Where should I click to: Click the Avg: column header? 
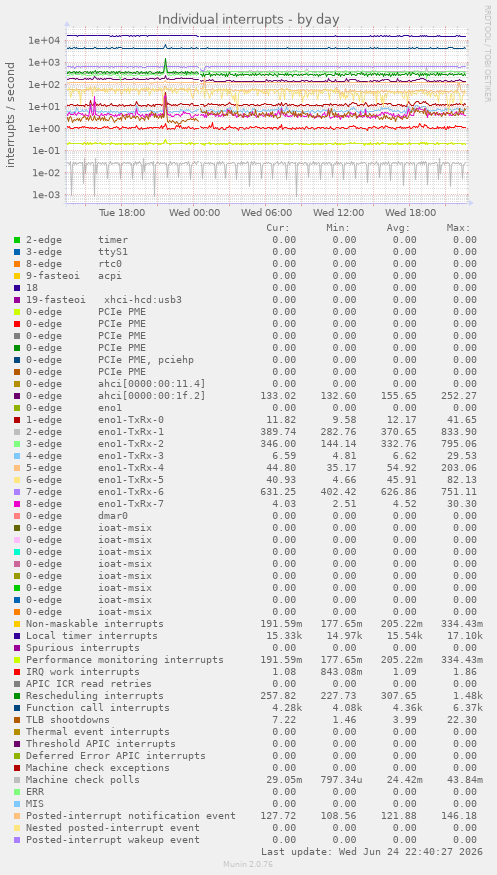398,228
